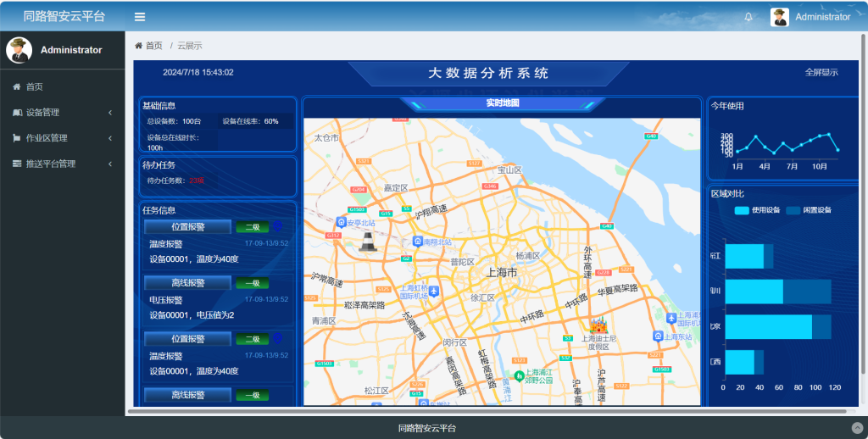Image resolution: width=868 pixels, height=439 pixels.
Task: Click the 实时地图 panel header
Action: click(x=503, y=103)
